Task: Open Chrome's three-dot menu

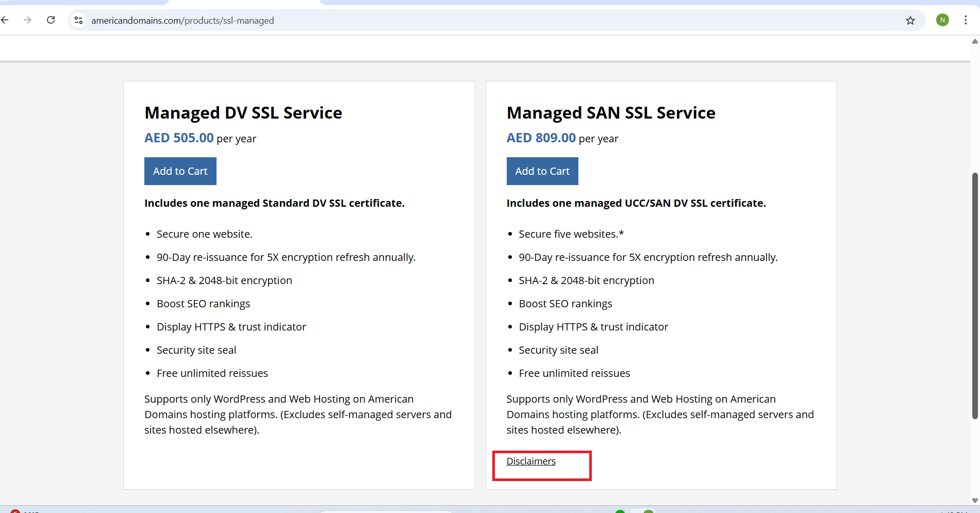Action: click(966, 20)
